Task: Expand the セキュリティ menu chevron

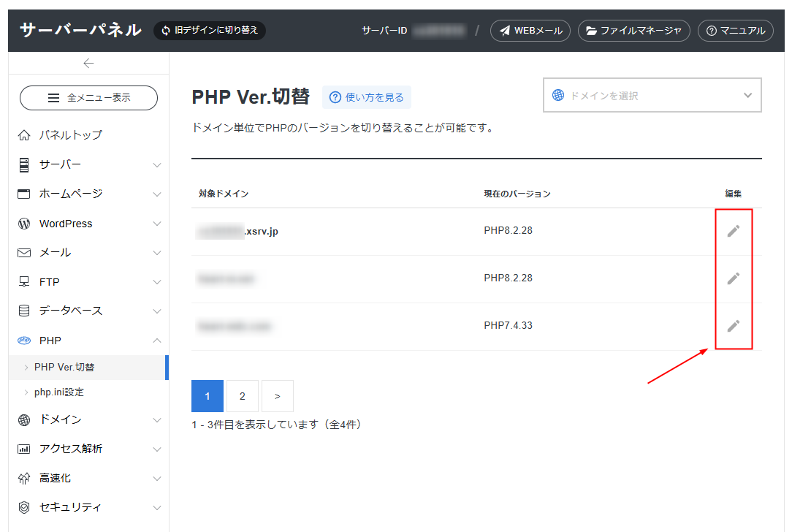Action: (157, 508)
